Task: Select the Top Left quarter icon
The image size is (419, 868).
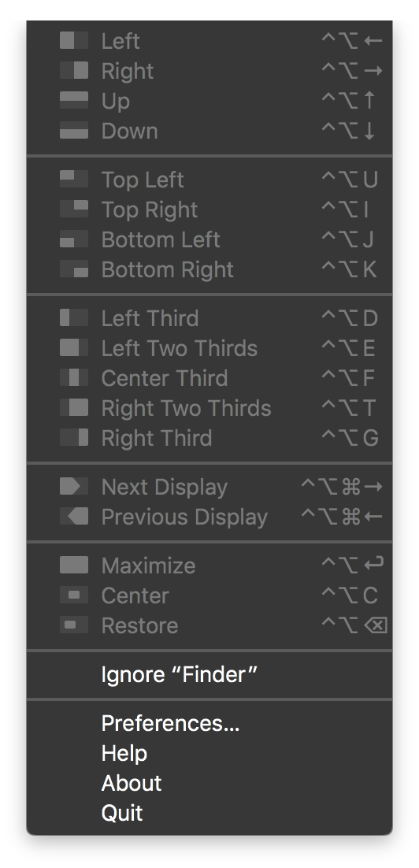Action: 73,180
